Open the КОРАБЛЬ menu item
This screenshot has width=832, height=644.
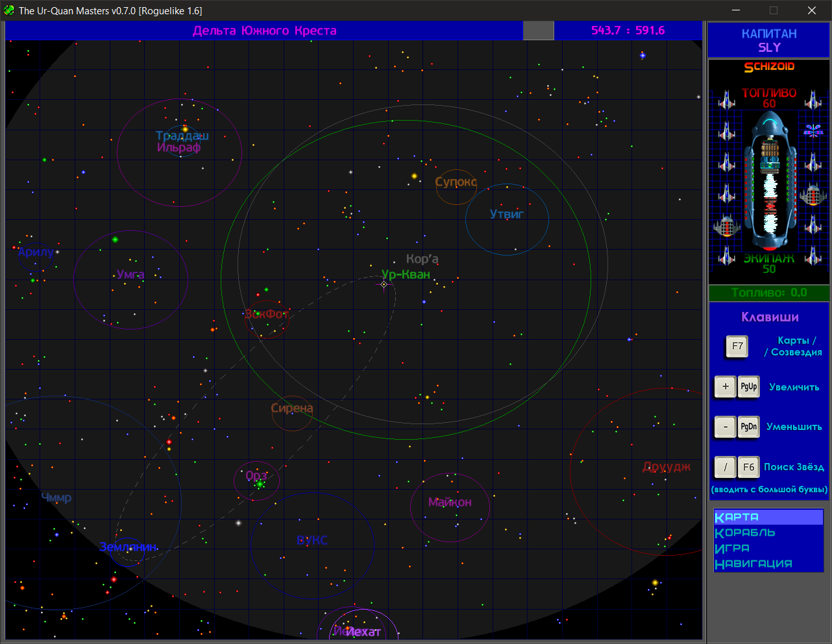tap(745, 532)
